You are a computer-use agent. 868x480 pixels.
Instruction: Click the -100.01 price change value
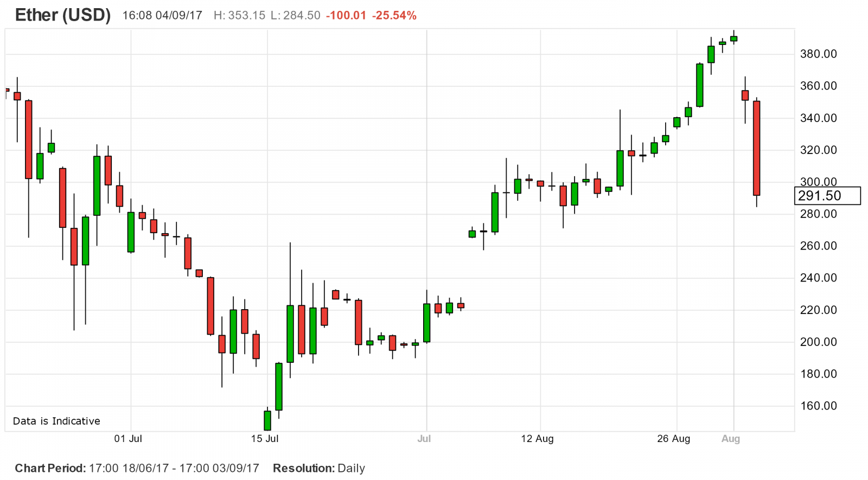[x=346, y=16]
